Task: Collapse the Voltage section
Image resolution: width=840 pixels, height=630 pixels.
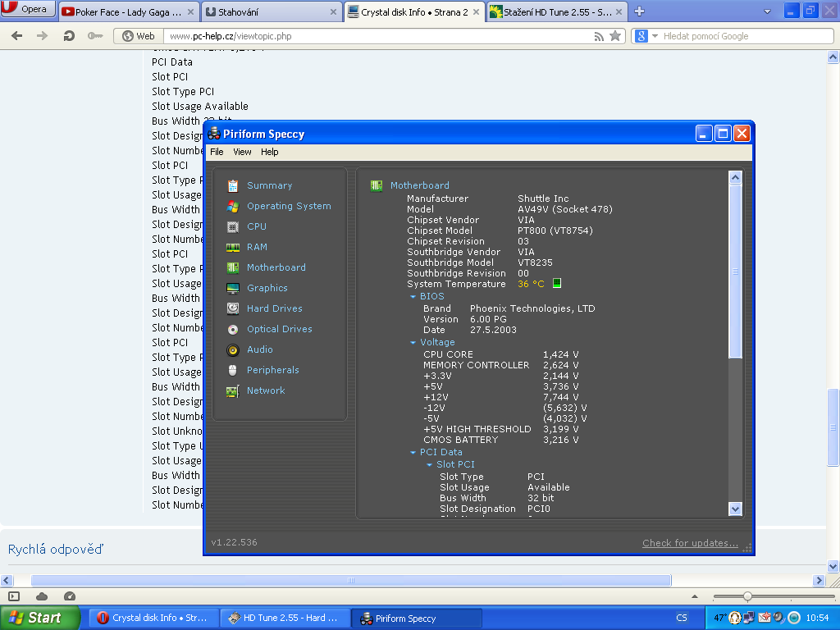Action: point(413,342)
